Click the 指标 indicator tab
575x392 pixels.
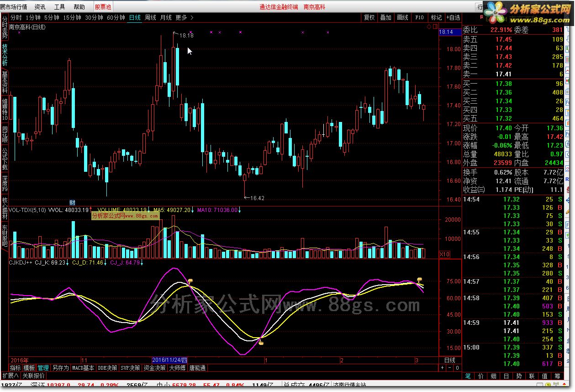[x=16, y=368]
